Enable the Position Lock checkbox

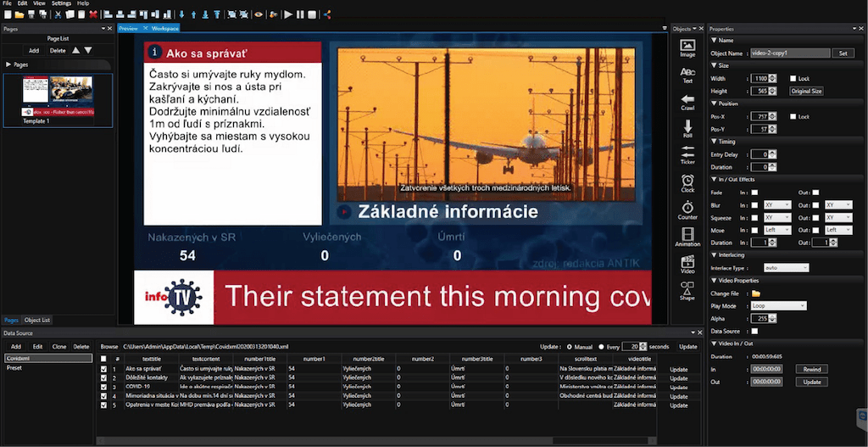click(793, 117)
